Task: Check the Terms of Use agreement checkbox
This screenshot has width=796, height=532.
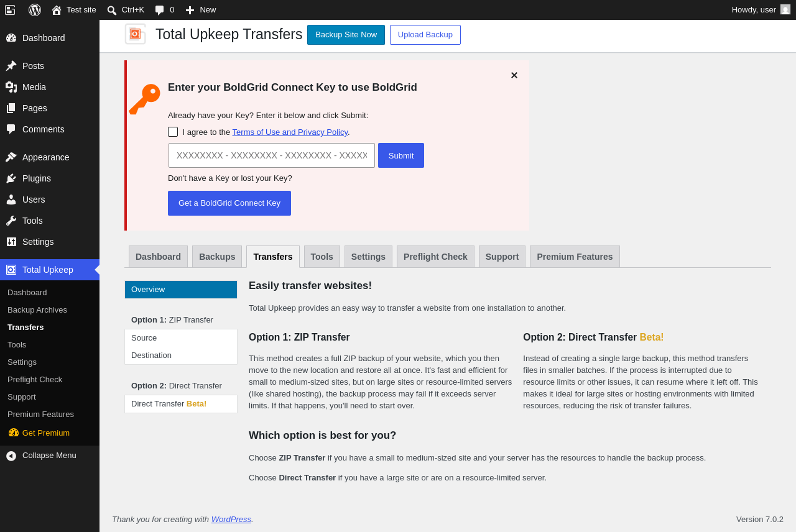Action: tap(173, 132)
